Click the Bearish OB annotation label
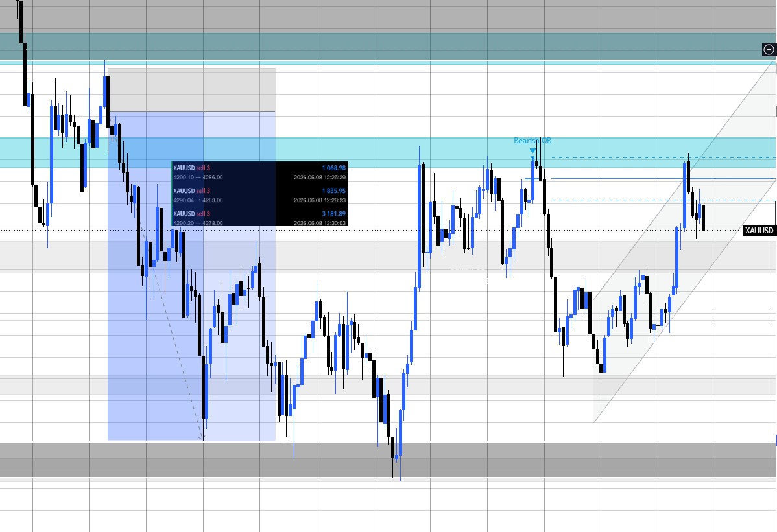The height and width of the screenshot is (532, 777). pyautogui.click(x=532, y=141)
